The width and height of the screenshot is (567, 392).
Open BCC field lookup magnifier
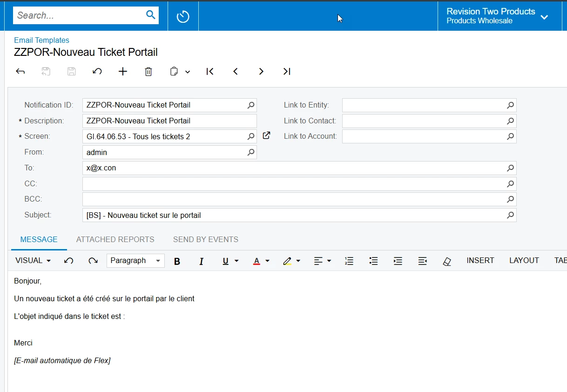511,199
